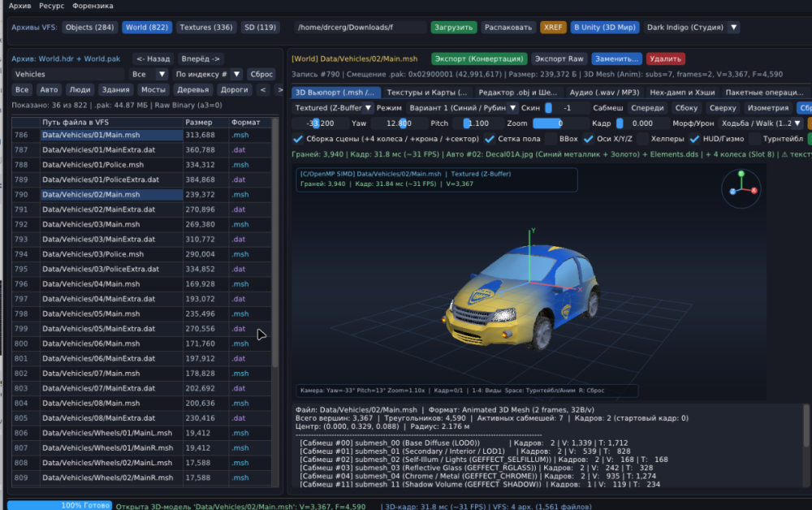Filter the list by Здания category
This screenshot has width=812, height=510.
click(115, 89)
